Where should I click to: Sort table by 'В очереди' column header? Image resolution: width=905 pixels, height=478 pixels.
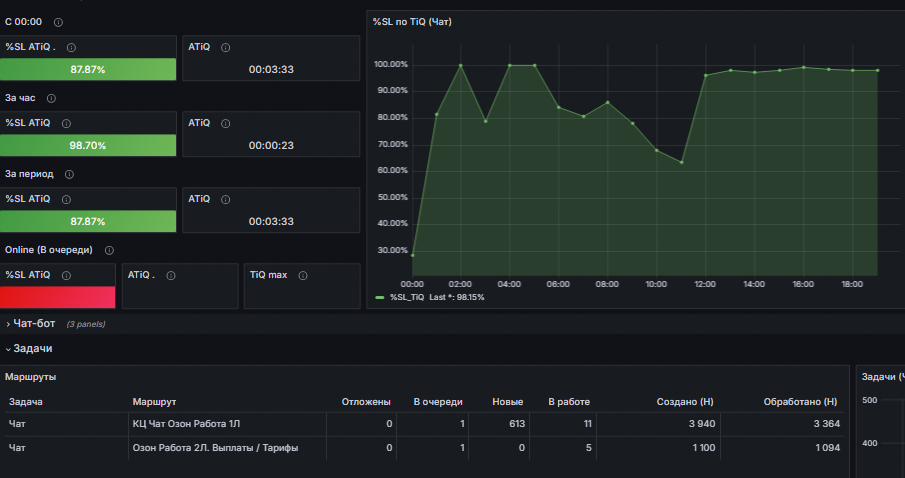click(x=437, y=402)
